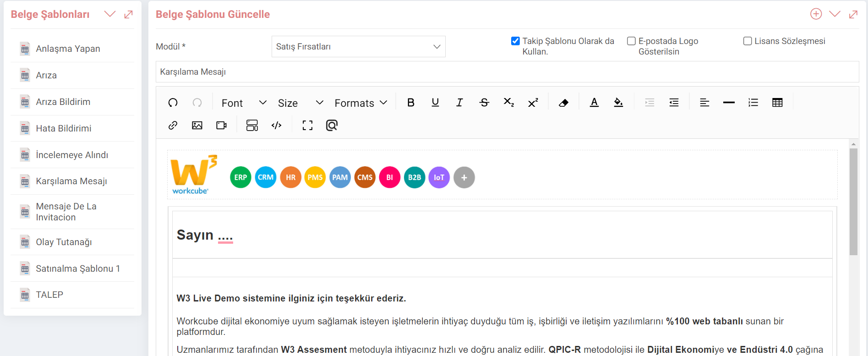868x356 pixels.
Task: Enable E-postada Logo Gösterilsin checkbox
Action: coord(631,41)
